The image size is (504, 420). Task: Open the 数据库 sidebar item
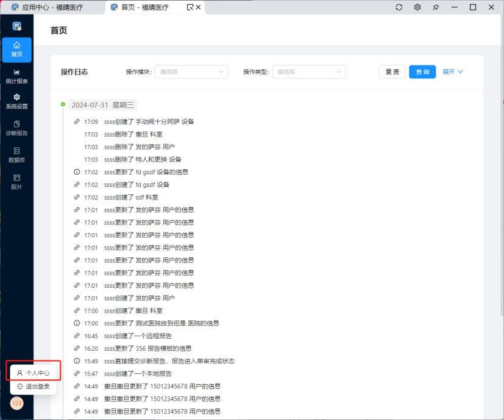point(16,155)
